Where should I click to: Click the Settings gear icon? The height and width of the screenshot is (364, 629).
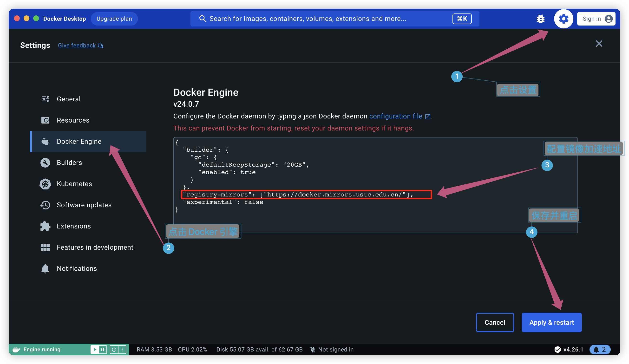coord(563,19)
